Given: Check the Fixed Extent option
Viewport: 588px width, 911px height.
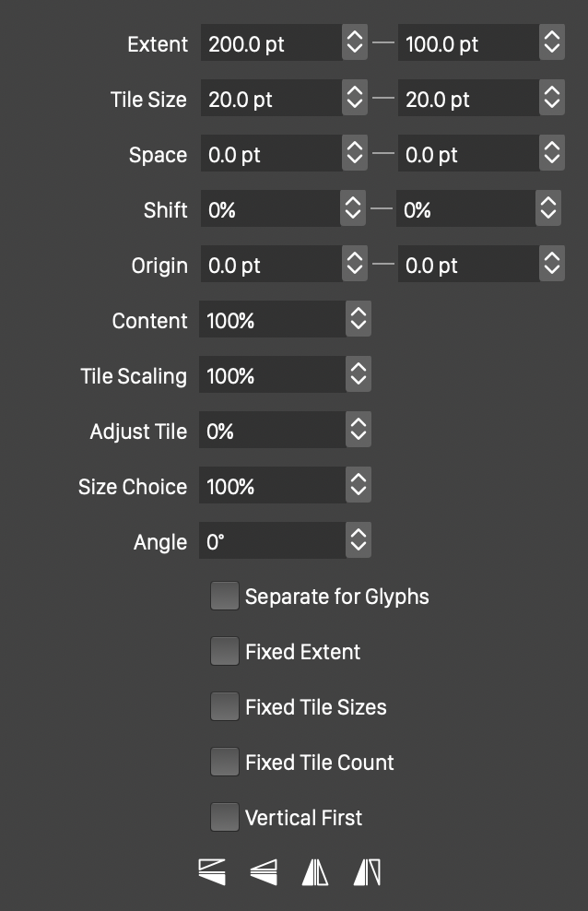Looking at the screenshot, I should (225, 651).
